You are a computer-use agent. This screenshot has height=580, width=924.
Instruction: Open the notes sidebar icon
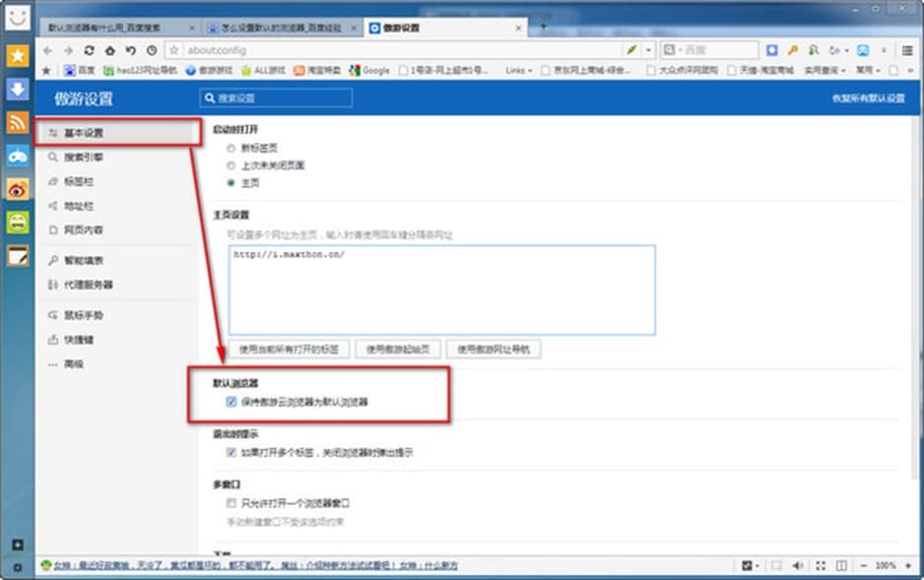(x=18, y=256)
